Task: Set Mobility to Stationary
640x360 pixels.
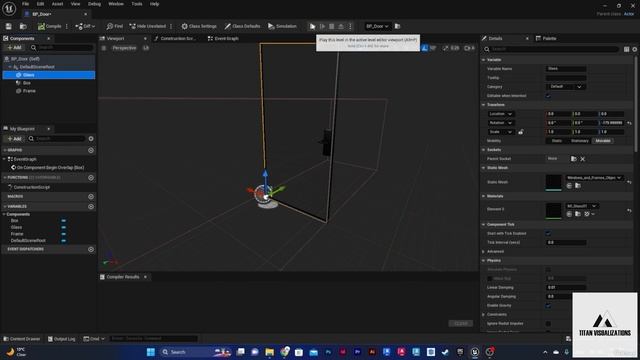Action: [x=580, y=141]
